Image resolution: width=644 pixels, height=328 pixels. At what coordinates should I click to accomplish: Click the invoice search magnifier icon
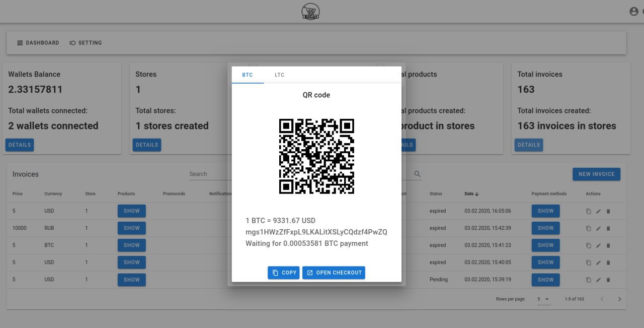point(417,174)
